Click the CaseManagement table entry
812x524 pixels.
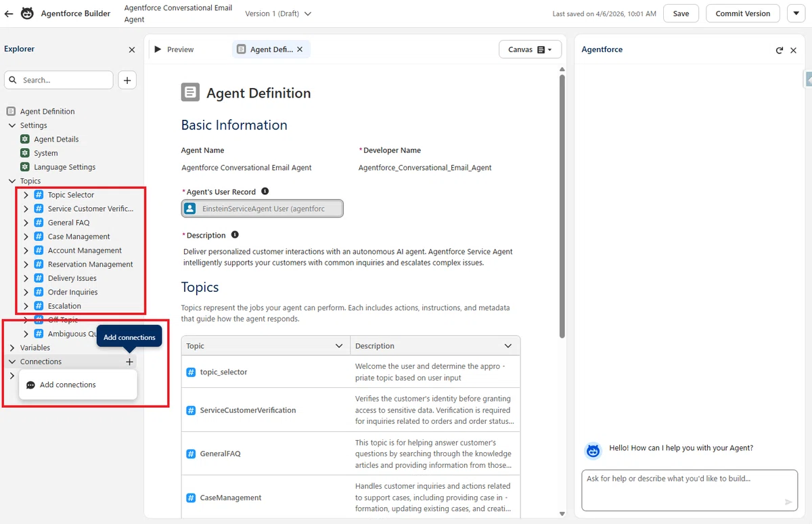point(230,498)
